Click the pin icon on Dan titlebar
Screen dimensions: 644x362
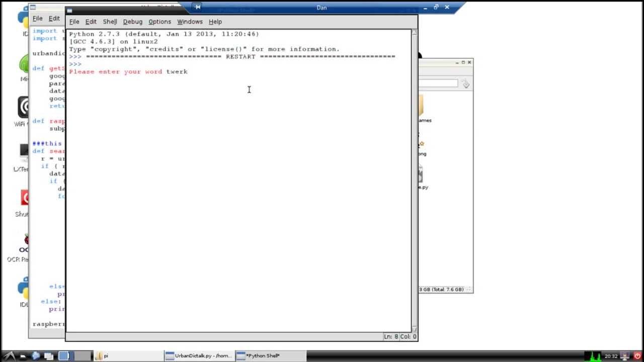(x=197, y=7)
